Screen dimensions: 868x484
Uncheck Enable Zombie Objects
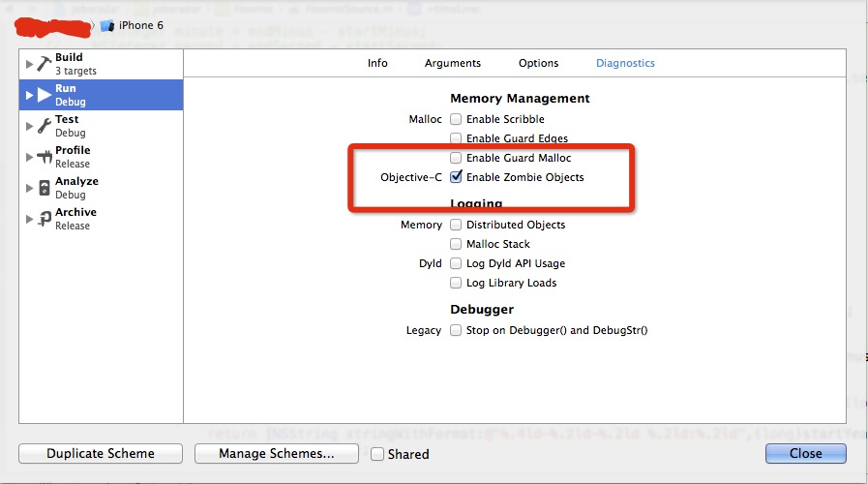456,176
